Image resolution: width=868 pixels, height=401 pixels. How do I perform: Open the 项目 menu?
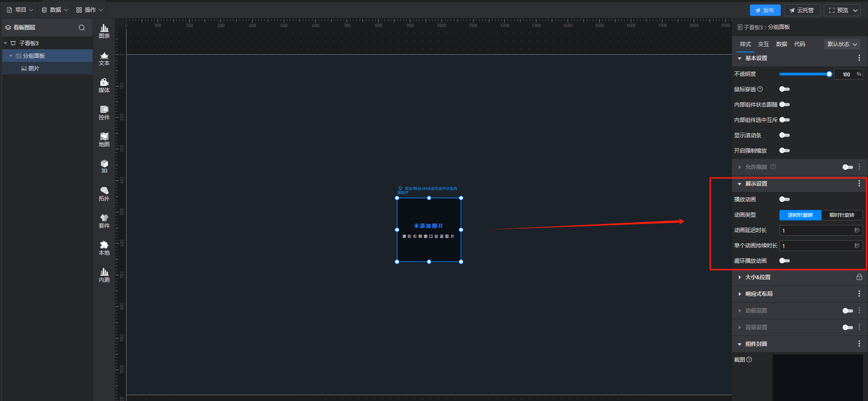pyautogui.click(x=20, y=10)
